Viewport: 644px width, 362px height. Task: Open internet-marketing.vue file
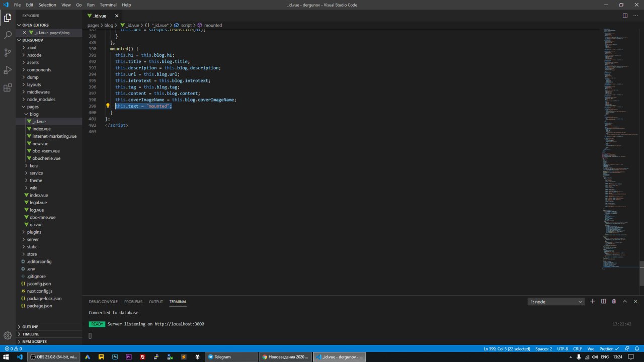coord(49,136)
